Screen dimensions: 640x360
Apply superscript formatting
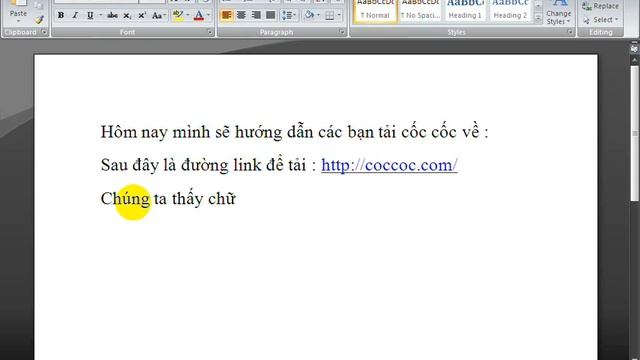pyautogui.click(x=142, y=16)
